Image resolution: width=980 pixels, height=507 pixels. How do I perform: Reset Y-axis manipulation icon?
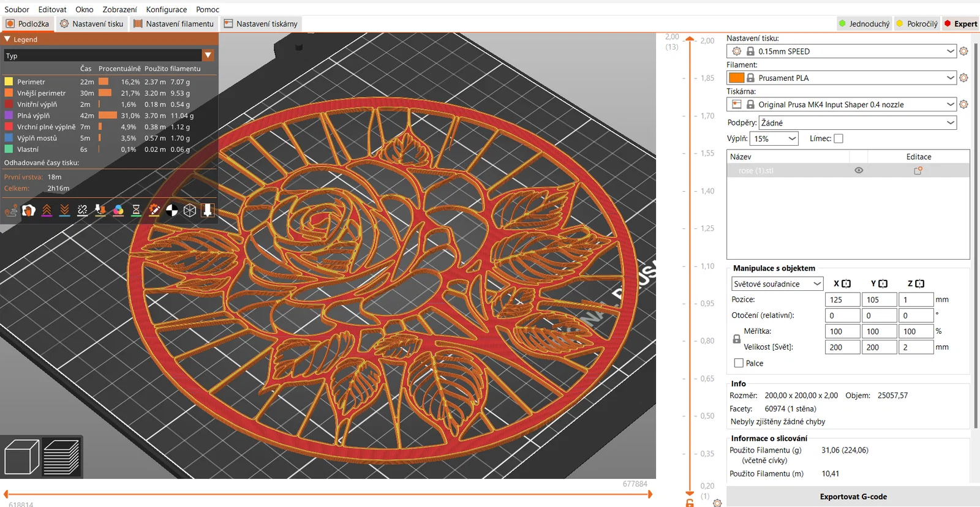click(x=883, y=284)
